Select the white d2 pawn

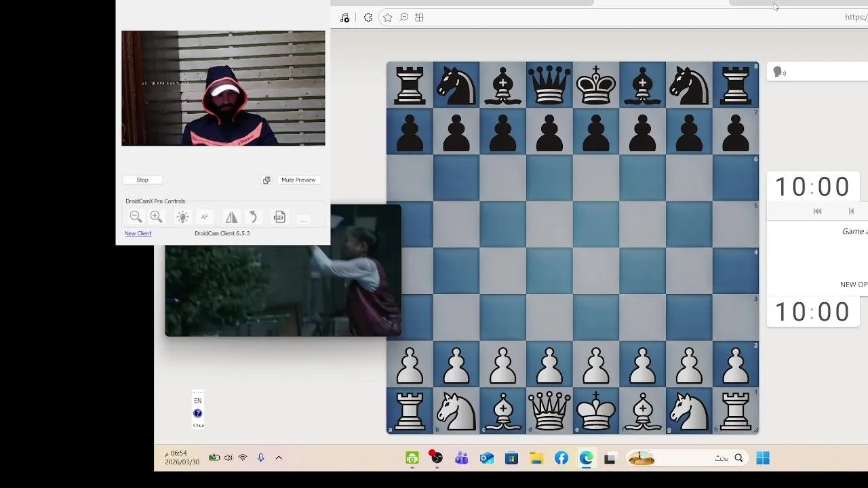549,365
